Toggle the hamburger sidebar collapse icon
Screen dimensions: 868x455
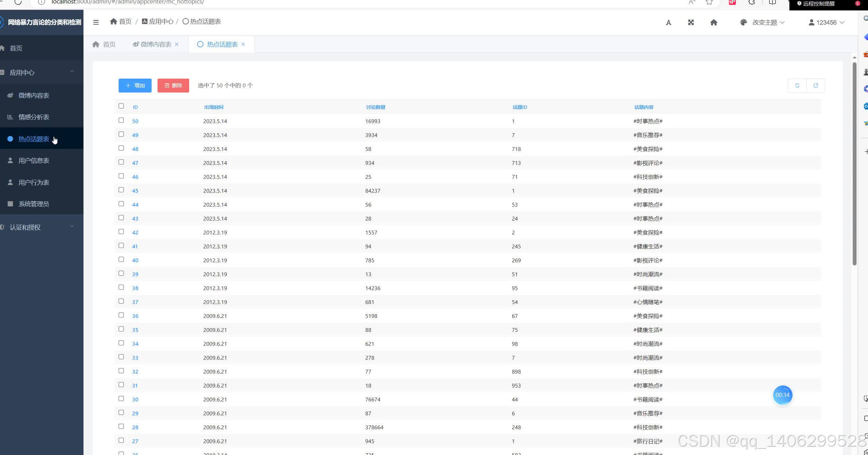coord(96,22)
